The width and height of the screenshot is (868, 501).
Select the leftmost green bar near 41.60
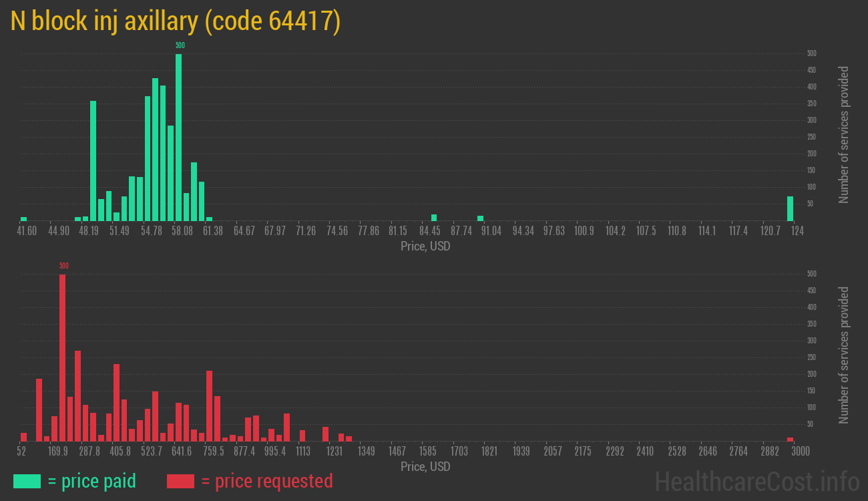[x=24, y=218]
